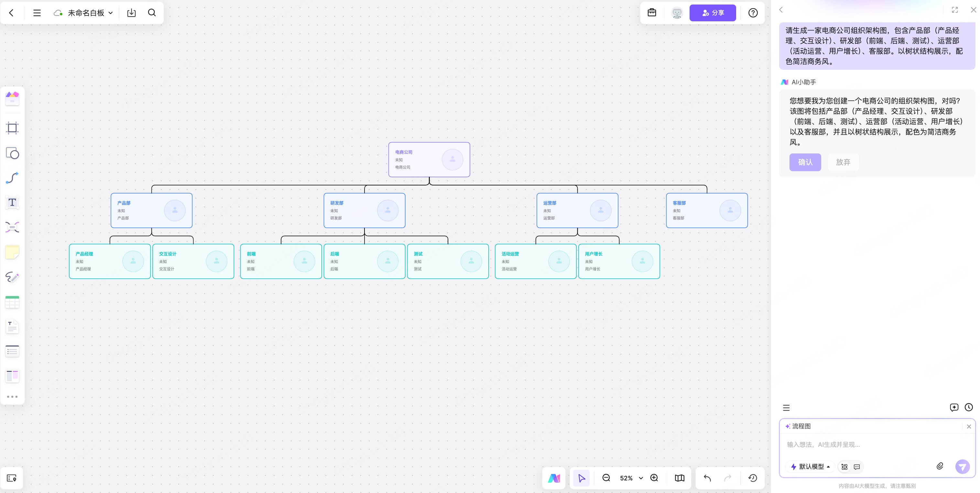Open the canvas search
The height and width of the screenshot is (493, 980).
click(x=152, y=13)
